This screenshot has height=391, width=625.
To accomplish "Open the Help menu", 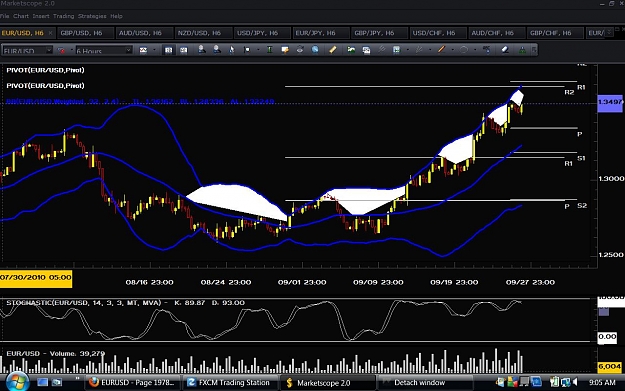I will [x=116, y=16].
